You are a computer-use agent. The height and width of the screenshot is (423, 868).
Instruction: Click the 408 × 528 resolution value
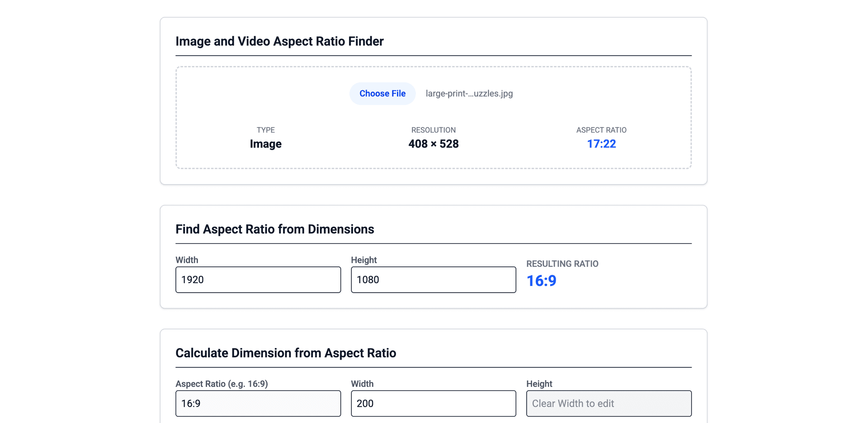click(434, 143)
